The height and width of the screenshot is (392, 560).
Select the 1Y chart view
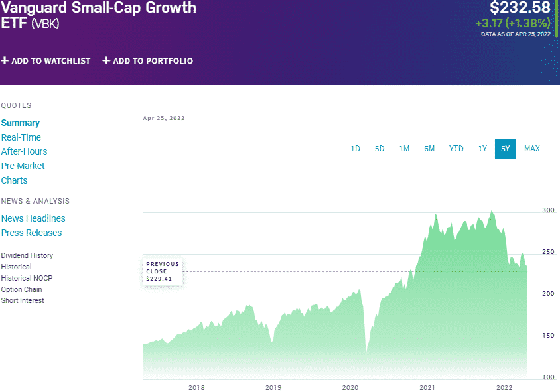click(x=482, y=149)
